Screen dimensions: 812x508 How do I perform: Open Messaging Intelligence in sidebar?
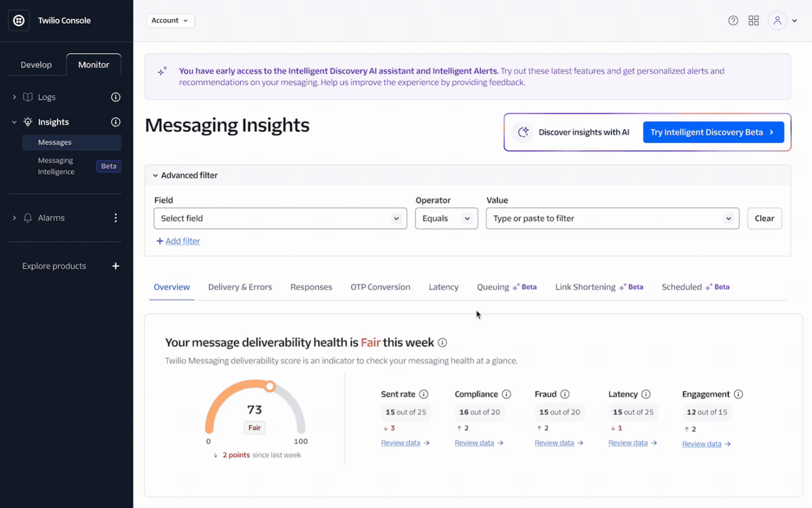click(56, 166)
